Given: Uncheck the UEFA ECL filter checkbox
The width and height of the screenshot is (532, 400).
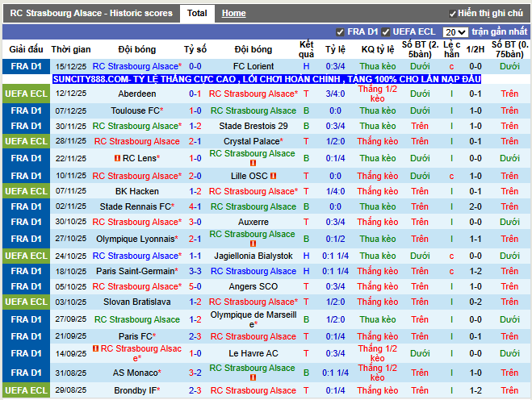Looking at the screenshot, I should [x=385, y=32].
